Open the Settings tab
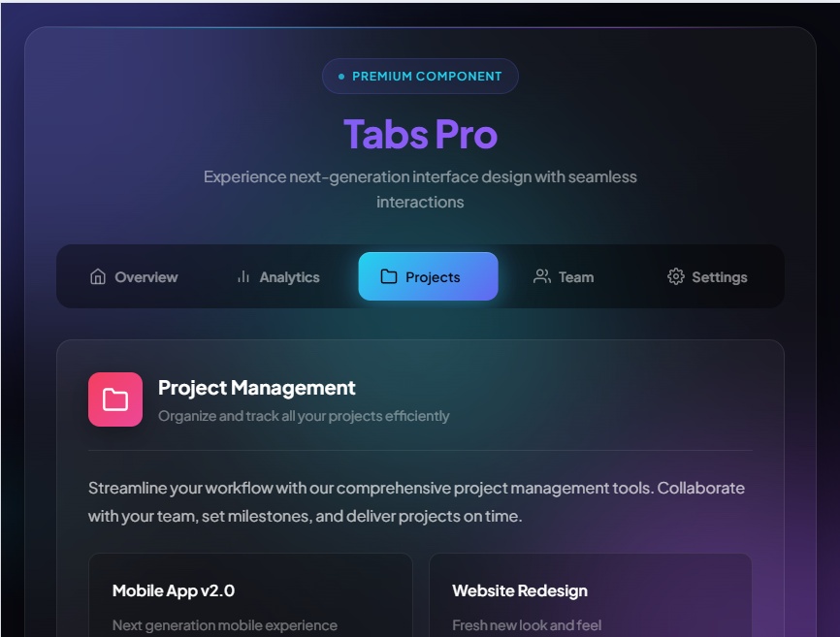Viewport: 840px width, 637px height. tap(707, 276)
